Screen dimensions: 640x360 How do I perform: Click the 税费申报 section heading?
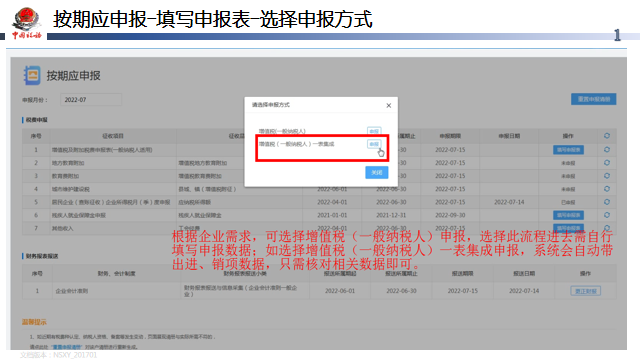pos(37,120)
